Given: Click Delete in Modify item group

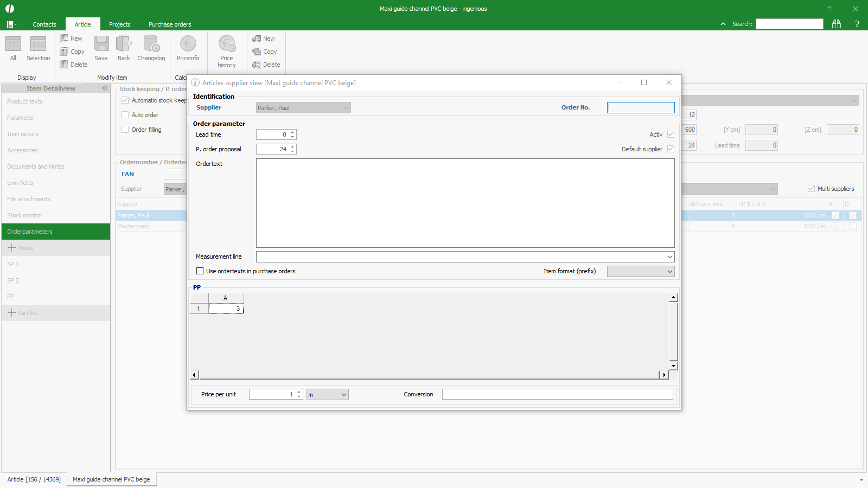Looking at the screenshot, I should [74, 65].
